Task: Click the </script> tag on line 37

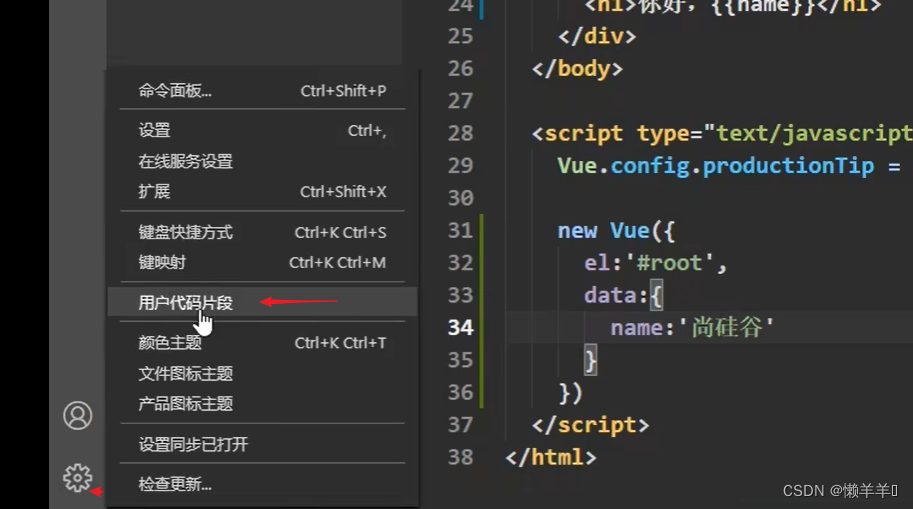Action: 590,425
